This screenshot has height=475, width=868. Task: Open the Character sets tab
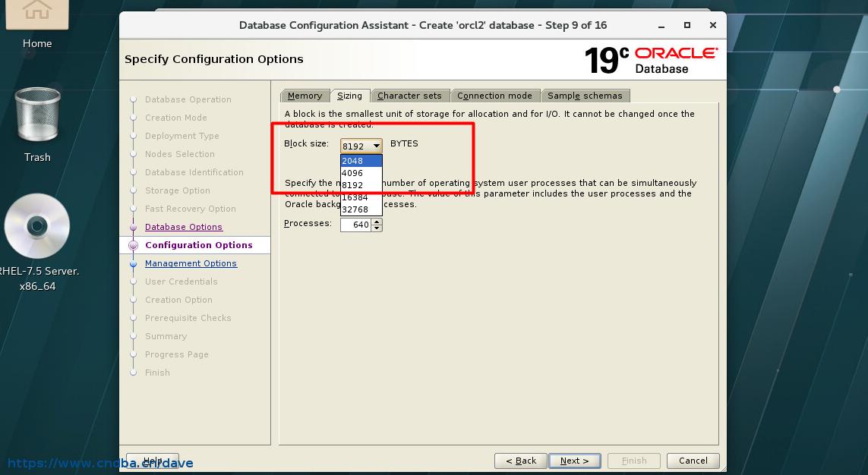click(x=410, y=95)
